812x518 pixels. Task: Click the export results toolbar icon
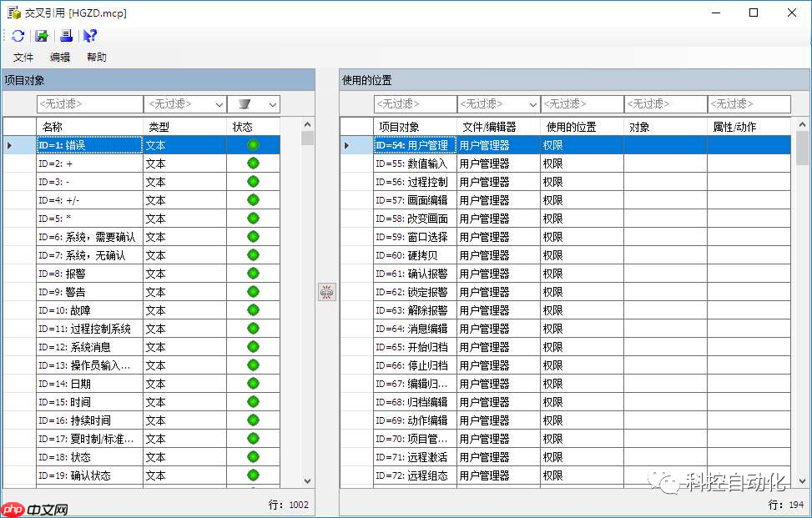tap(41, 35)
